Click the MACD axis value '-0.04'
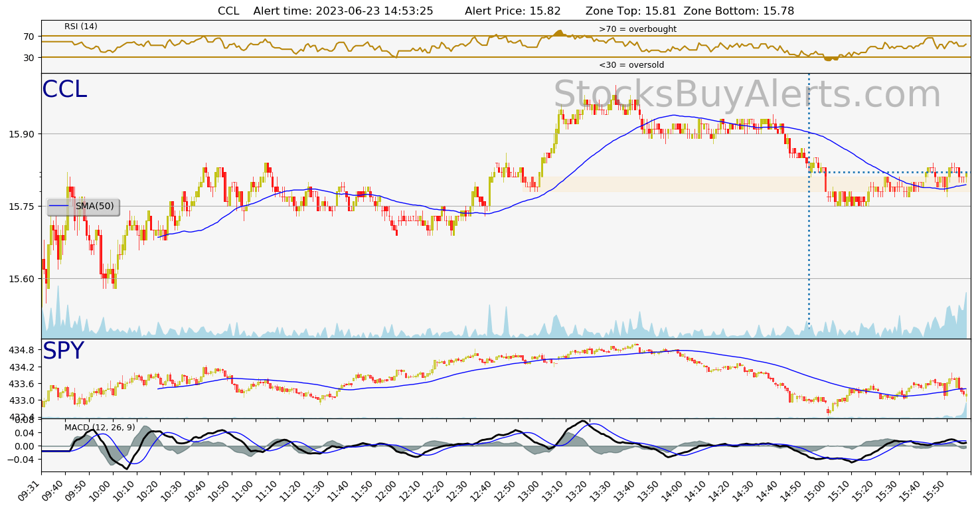Screen dimensions: 980x510 pyautogui.click(x=21, y=459)
